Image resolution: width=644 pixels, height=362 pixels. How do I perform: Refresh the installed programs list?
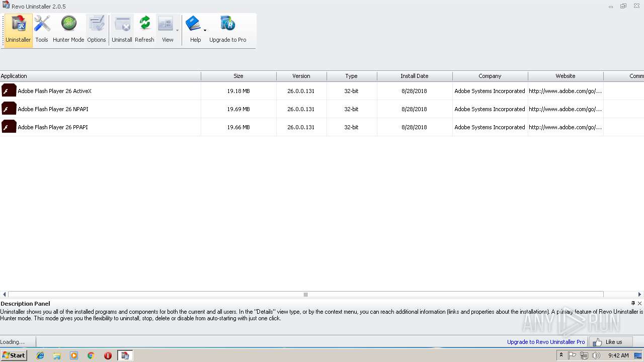[144, 30]
